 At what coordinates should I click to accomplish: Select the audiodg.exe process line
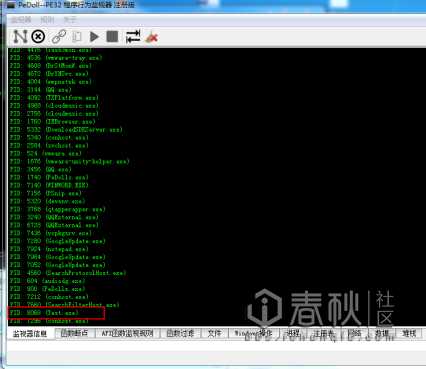47,281
